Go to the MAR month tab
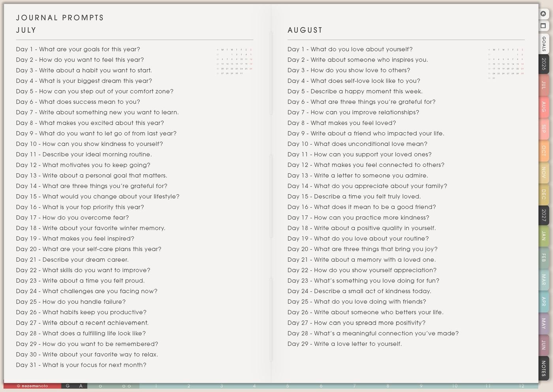Image resolution: width=553 pixels, height=392 pixels. tap(544, 279)
